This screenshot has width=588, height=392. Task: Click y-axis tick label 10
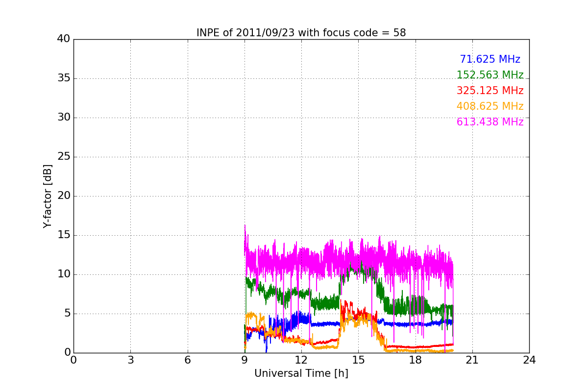[x=64, y=274]
